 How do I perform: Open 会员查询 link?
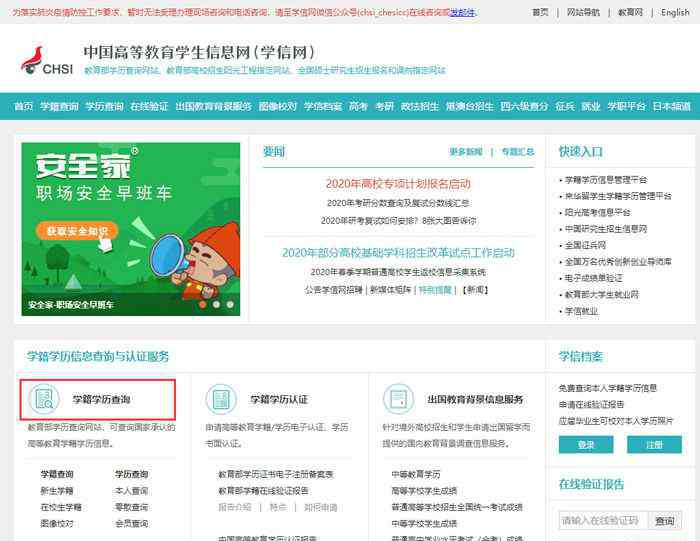tap(131, 523)
